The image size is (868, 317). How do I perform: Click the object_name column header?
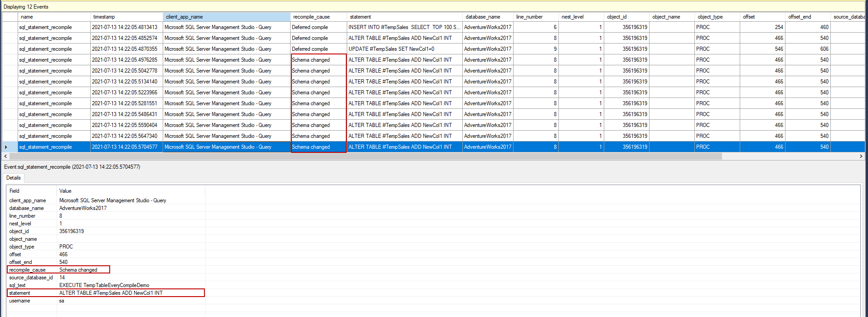point(672,17)
